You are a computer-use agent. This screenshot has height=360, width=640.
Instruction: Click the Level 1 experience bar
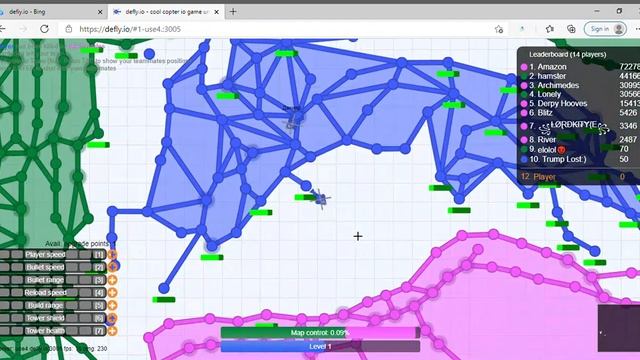pos(320,347)
